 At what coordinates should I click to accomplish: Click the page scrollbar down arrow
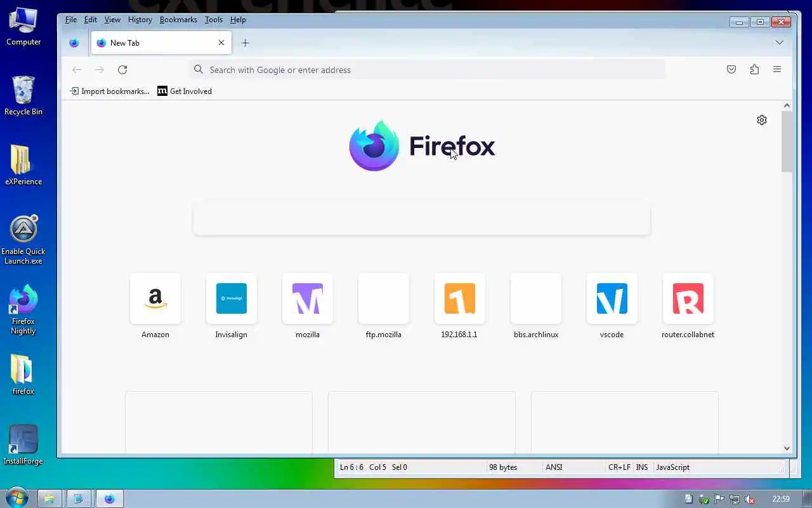point(787,448)
